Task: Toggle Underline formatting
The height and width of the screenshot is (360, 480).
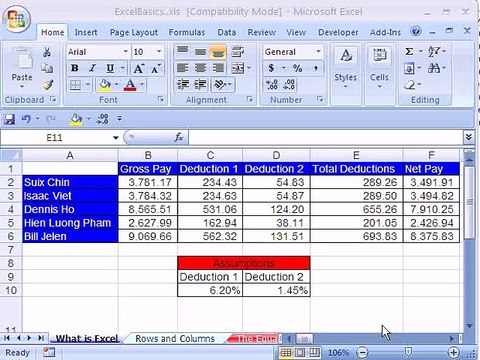Action: click(110, 68)
